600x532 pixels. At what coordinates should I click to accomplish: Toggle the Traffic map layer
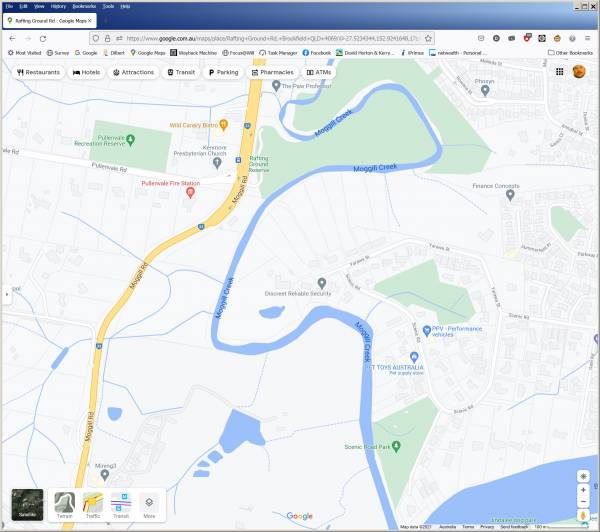click(x=93, y=504)
